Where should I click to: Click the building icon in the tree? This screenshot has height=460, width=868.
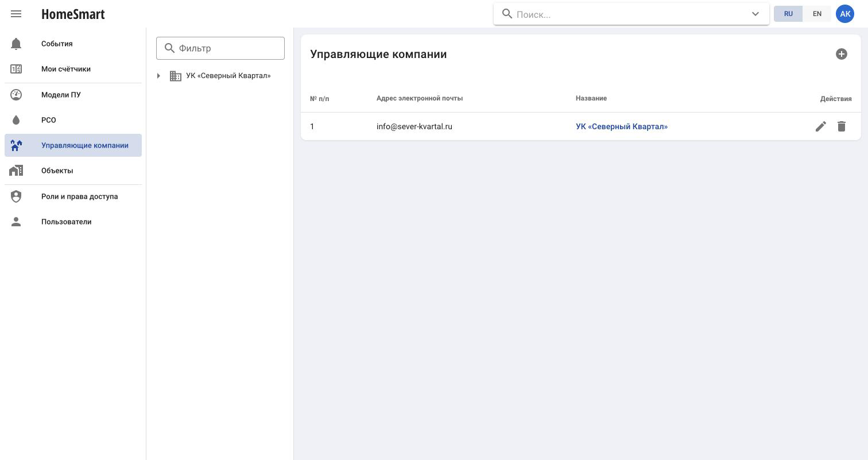tap(176, 76)
